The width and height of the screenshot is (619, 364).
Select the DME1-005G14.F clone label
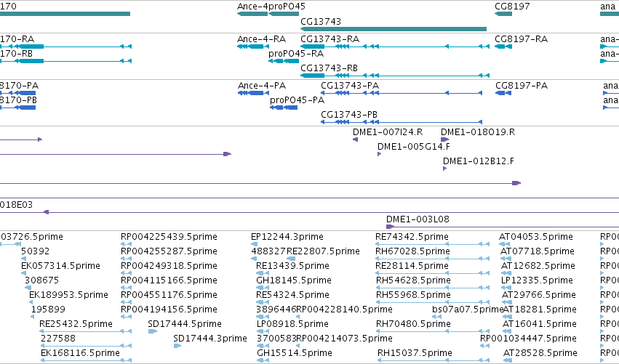(414, 147)
